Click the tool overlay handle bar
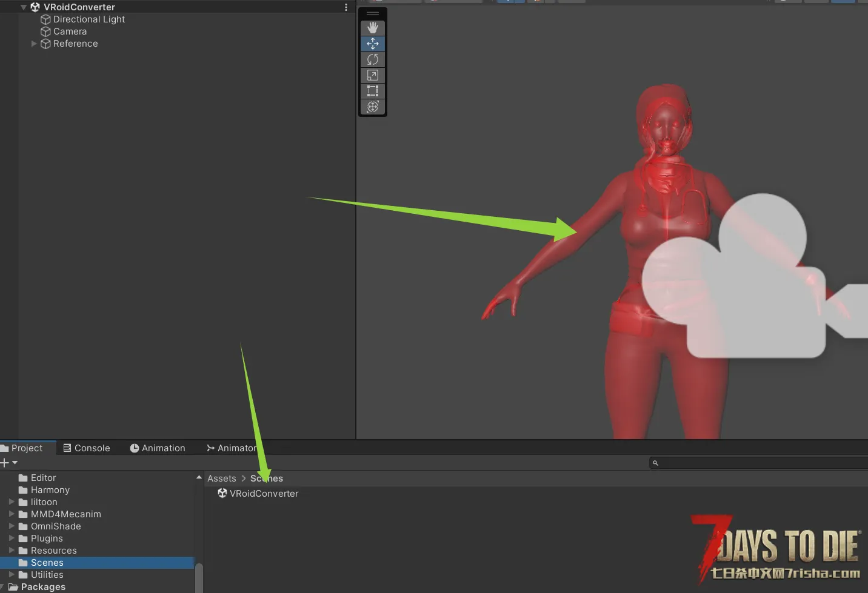Viewport: 868px width, 593px height. click(x=373, y=13)
